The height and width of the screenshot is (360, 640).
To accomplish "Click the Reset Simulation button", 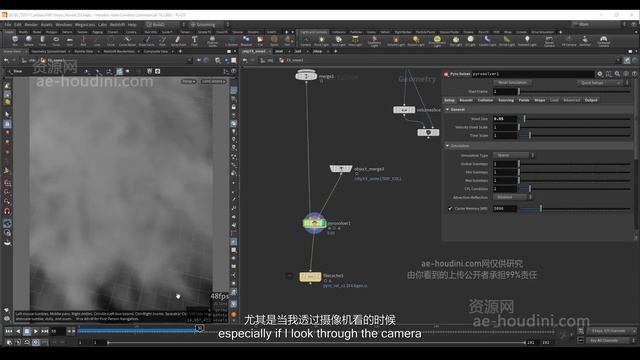I will tap(512, 83).
